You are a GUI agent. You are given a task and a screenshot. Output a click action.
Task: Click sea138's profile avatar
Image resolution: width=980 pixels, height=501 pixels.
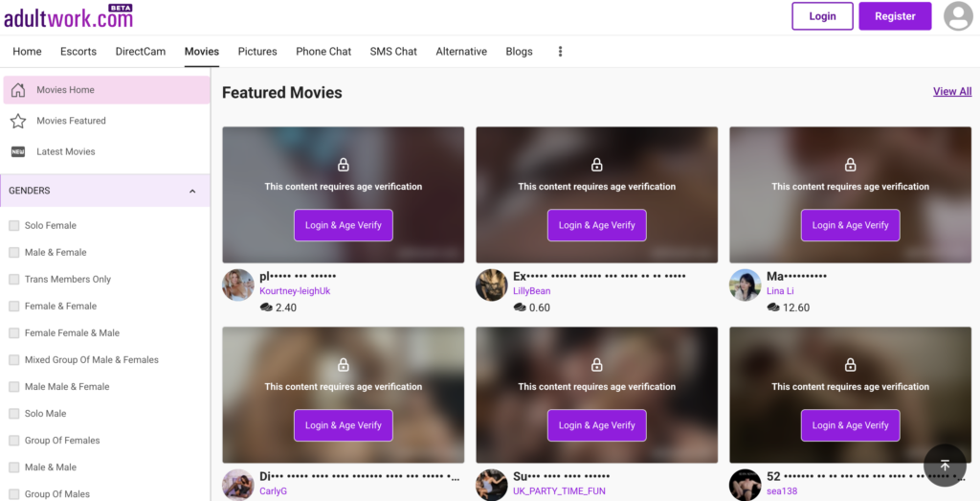pos(745,485)
